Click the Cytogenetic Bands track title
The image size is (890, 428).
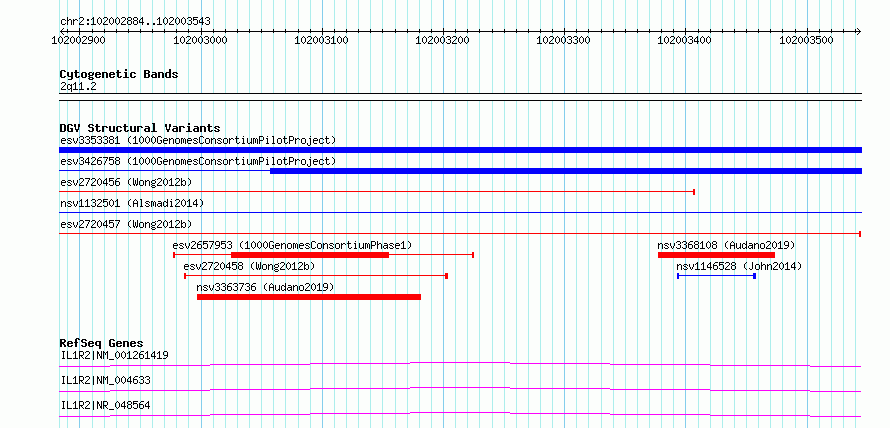pyautogui.click(x=119, y=74)
